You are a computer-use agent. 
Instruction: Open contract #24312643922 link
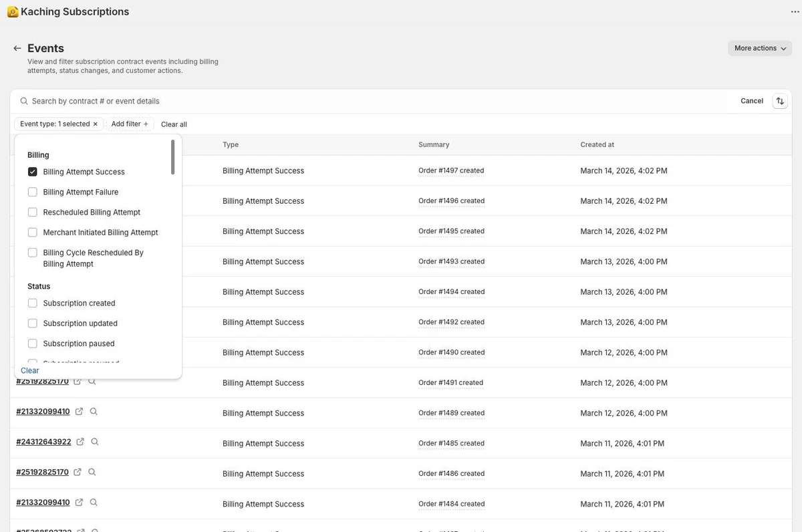coord(43,442)
